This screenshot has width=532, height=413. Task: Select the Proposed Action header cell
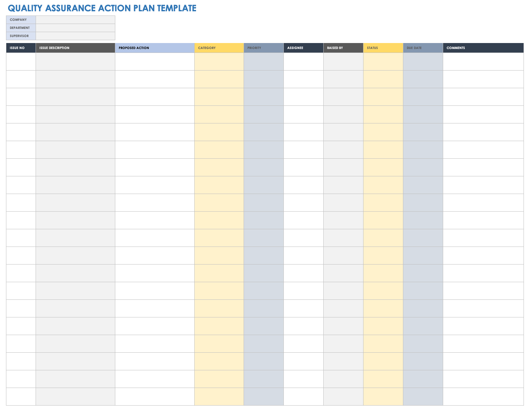pos(155,48)
